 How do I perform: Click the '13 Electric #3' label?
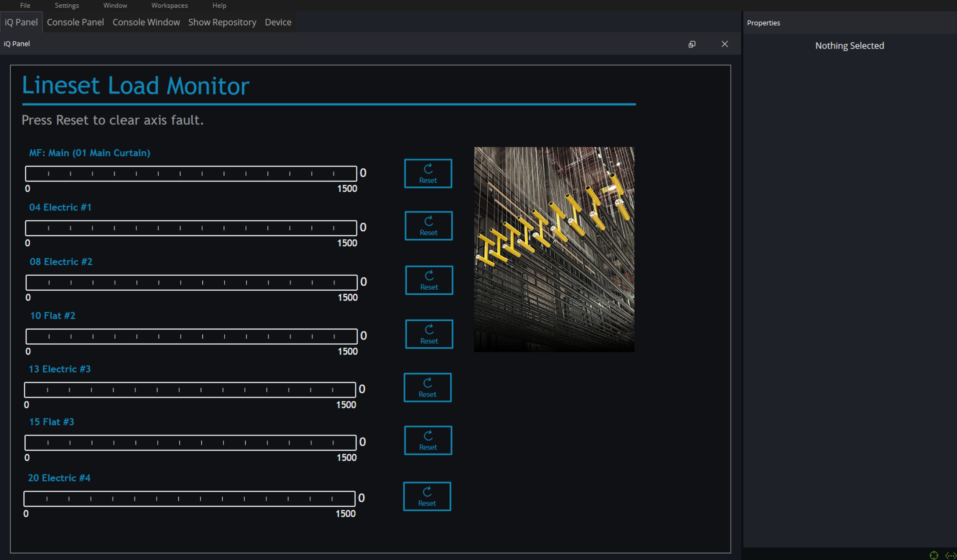point(60,369)
